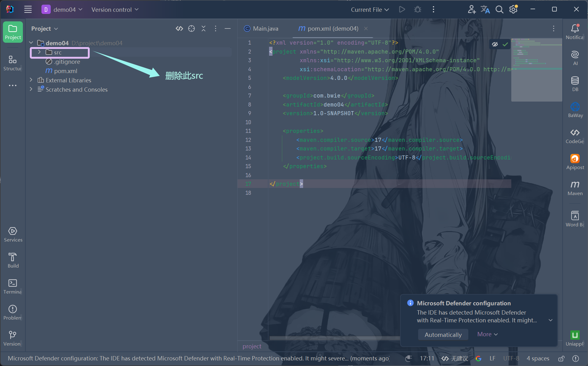This screenshot has height=366, width=588.
Task: Select opened file crosshair in Project panel
Action: click(x=191, y=28)
